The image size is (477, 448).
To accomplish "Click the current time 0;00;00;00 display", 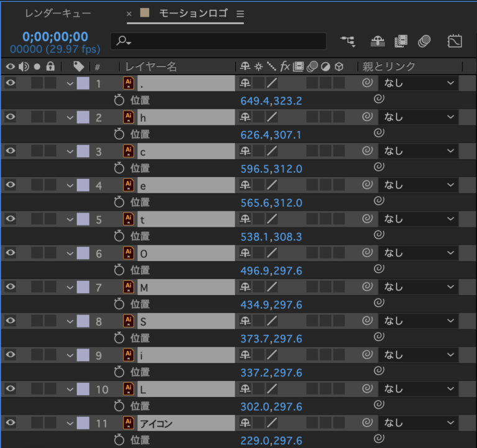I will [x=55, y=37].
